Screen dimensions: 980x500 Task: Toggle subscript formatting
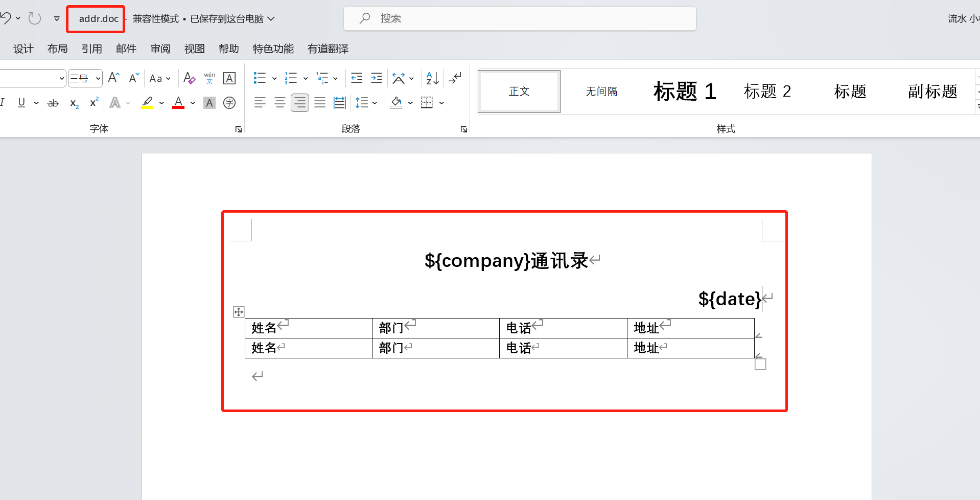pyautogui.click(x=74, y=103)
